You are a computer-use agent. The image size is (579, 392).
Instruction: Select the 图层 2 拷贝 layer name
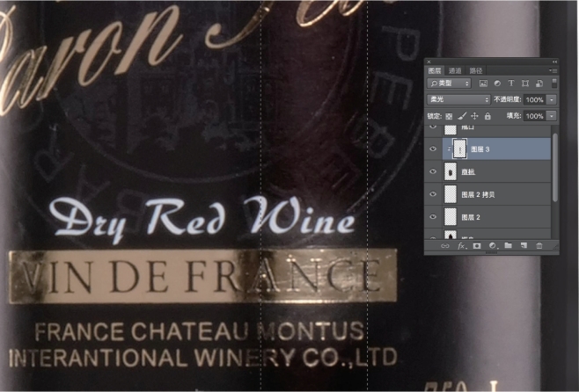478,195
